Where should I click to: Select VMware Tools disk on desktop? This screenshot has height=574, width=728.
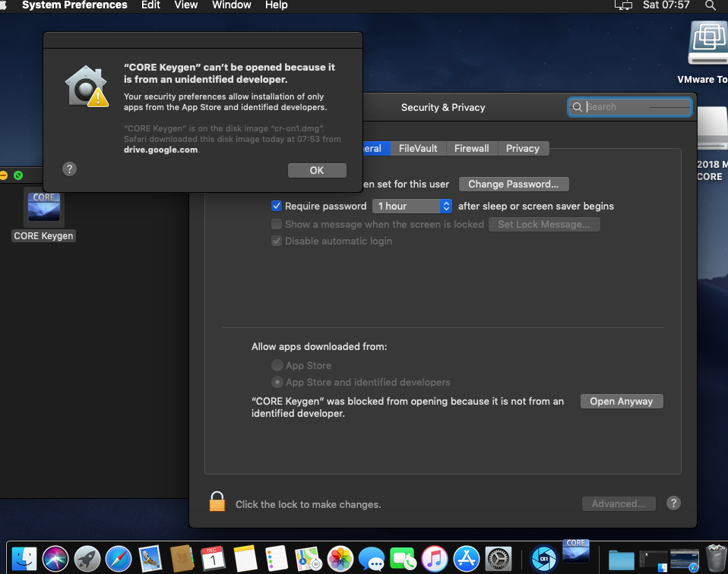(x=708, y=43)
